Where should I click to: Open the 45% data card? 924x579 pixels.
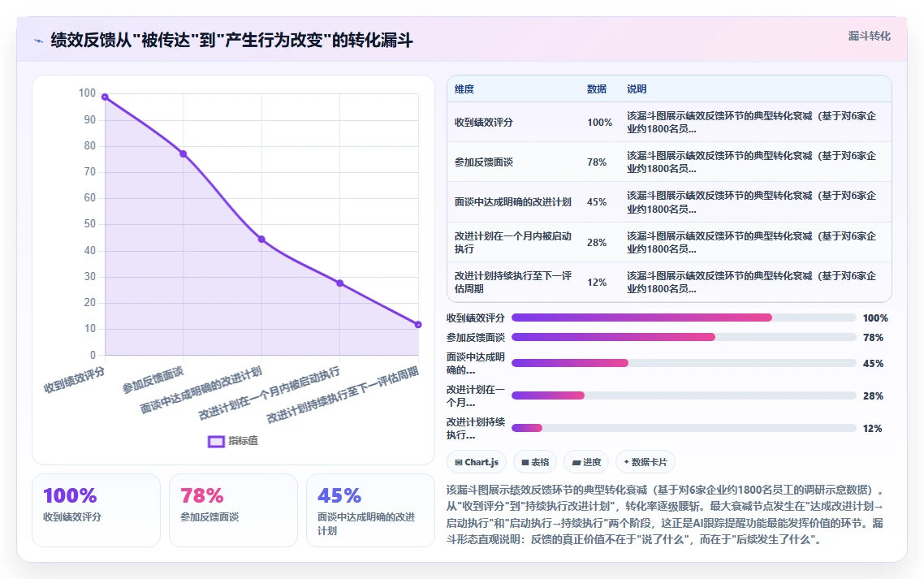point(371,510)
